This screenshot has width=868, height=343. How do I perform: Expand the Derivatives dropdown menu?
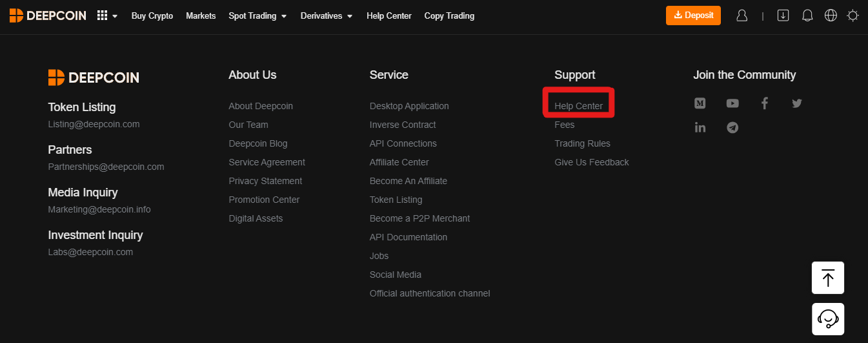click(327, 16)
